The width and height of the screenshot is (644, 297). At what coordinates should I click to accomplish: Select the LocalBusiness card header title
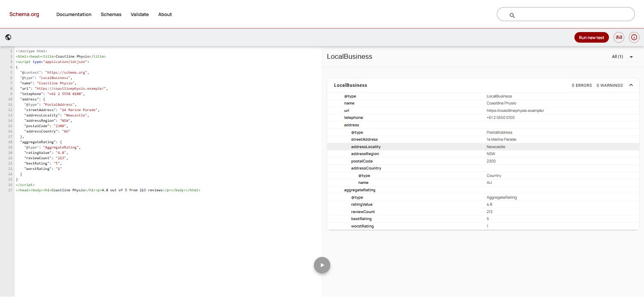(x=350, y=85)
